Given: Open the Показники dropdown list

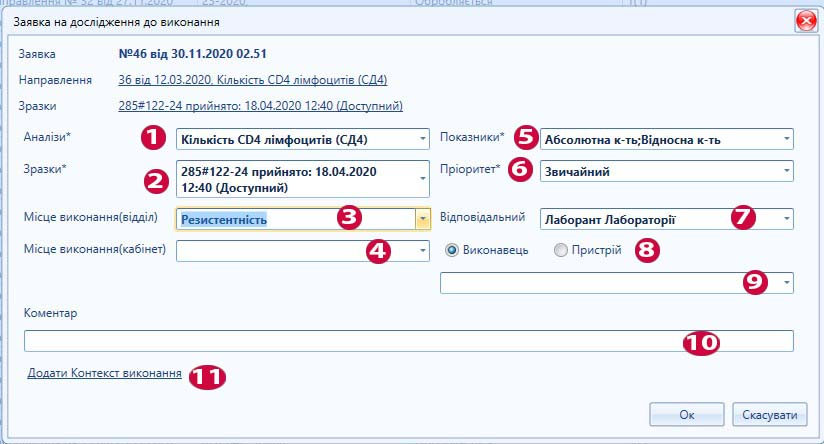Looking at the screenshot, I should tap(787, 139).
